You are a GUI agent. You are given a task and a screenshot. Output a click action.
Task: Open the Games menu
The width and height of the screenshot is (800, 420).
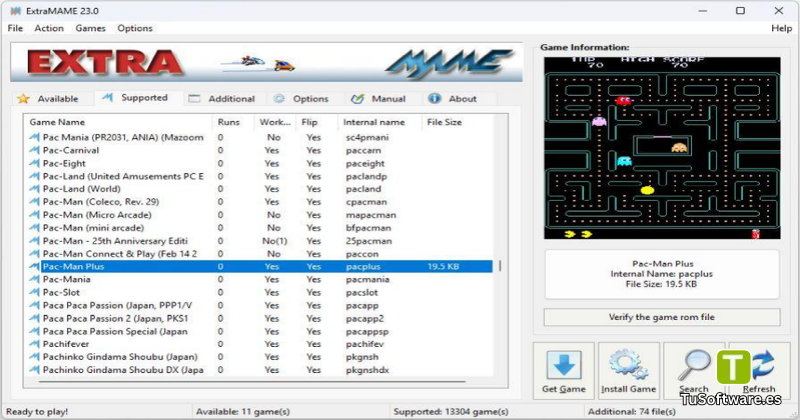tap(90, 28)
